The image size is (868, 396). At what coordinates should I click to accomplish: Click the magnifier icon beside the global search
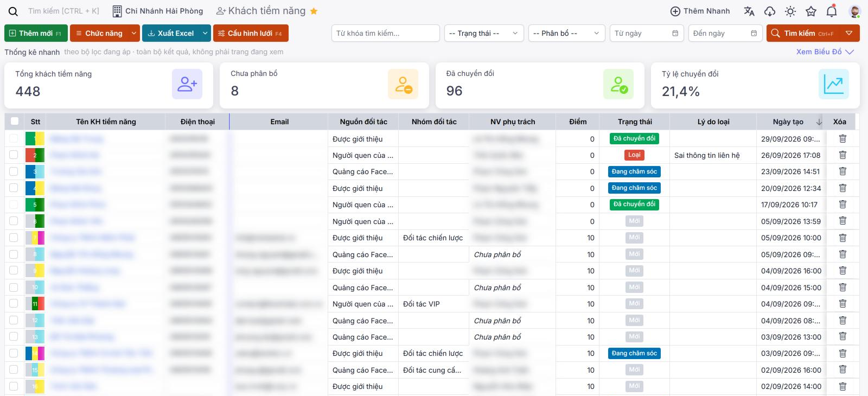tap(14, 11)
